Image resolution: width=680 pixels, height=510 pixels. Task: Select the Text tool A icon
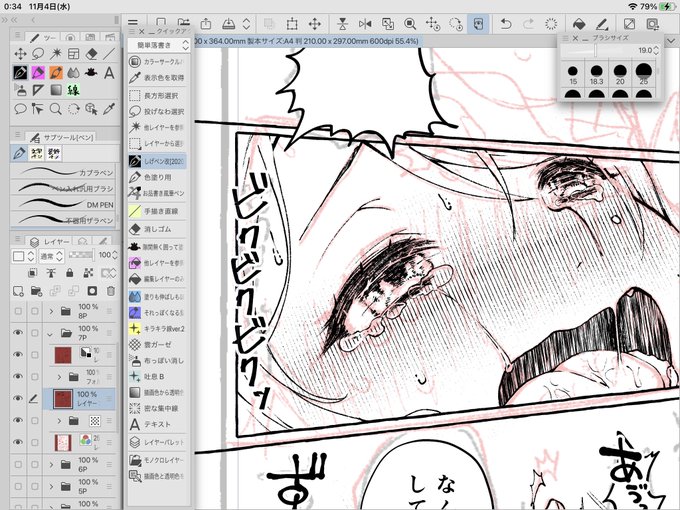[x=109, y=72]
